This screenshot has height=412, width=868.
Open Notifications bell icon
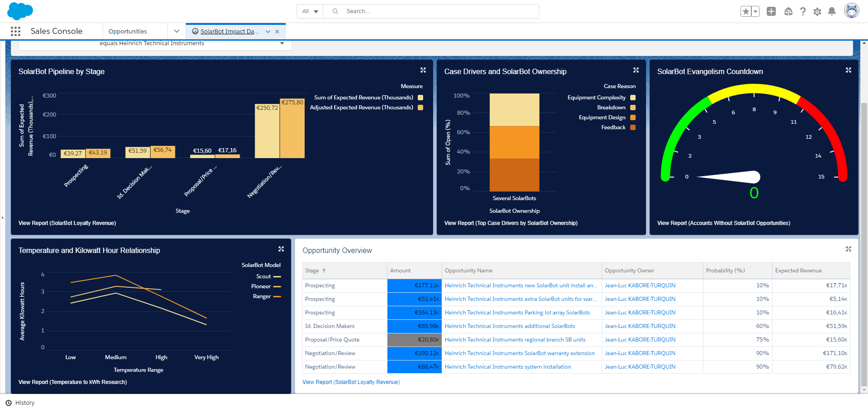(832, 11)
